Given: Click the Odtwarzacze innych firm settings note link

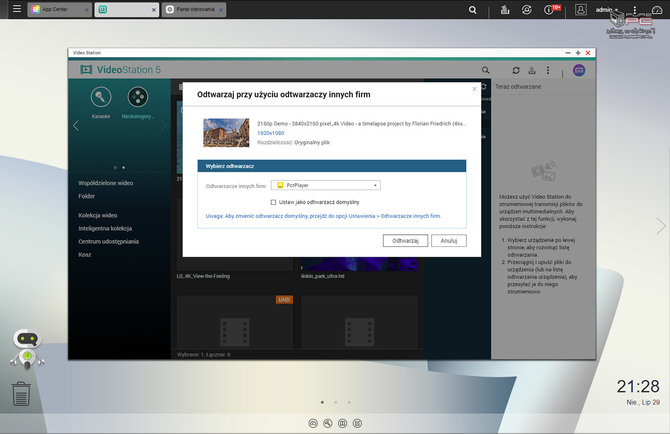Looking at the screenshot, I should point(323,216).
